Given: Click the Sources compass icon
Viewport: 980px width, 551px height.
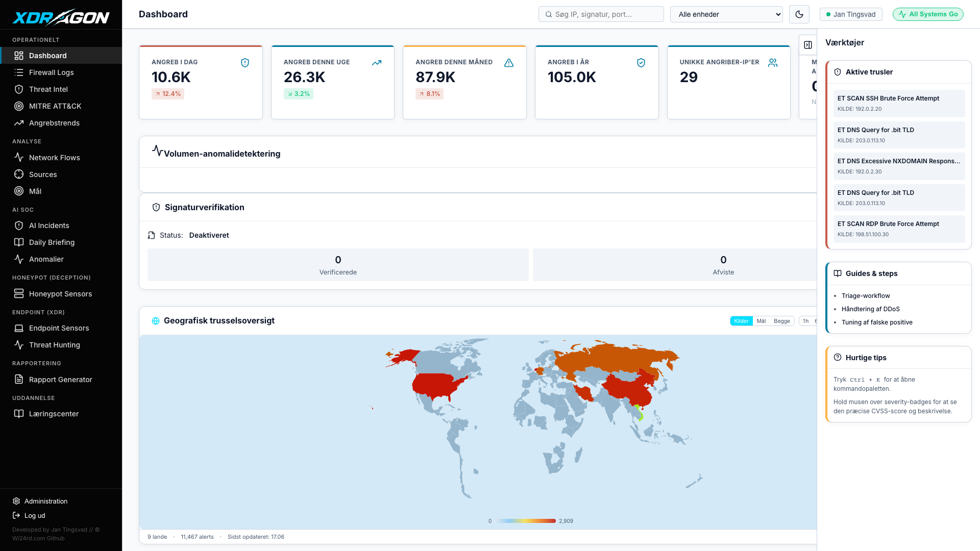Looking at the screenshot, I should tap(19, 174).
